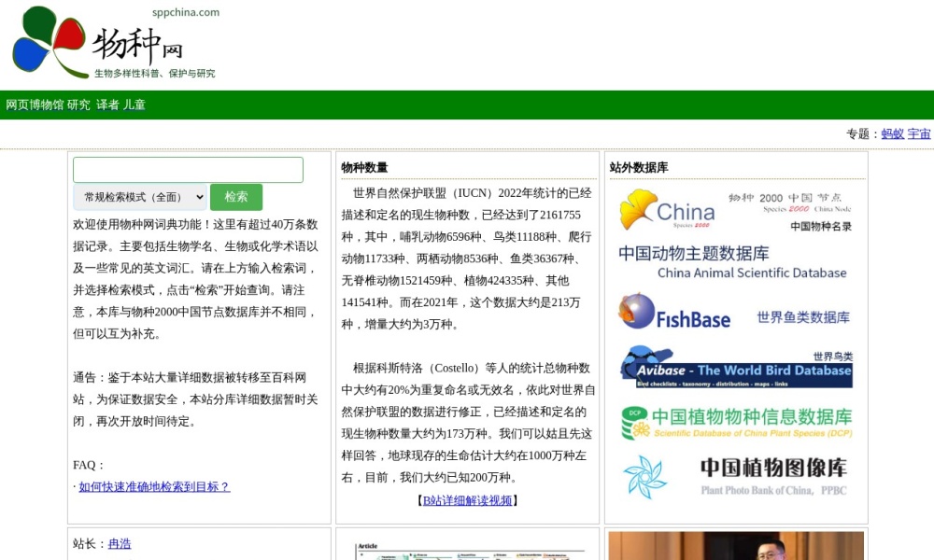Click inside the search input box
This screenshot has height=560, width=934.
187,169
